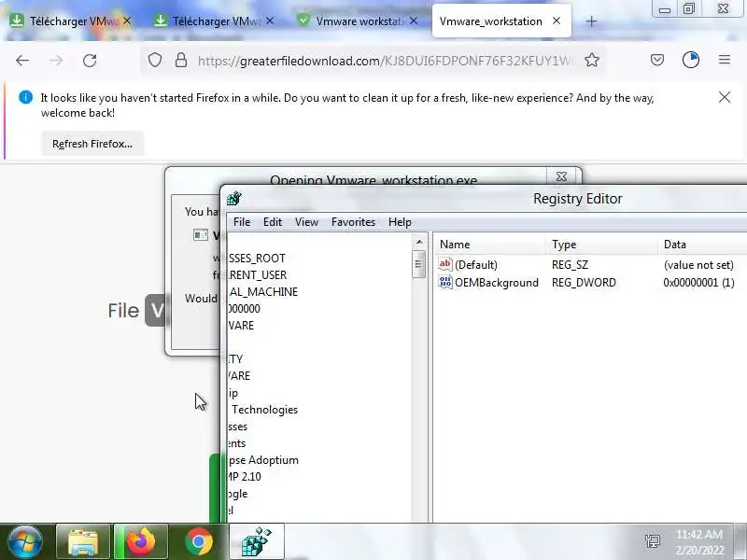Open the Windows Start menu orb
Screen dimensions: 747x560
pos(25,541)
